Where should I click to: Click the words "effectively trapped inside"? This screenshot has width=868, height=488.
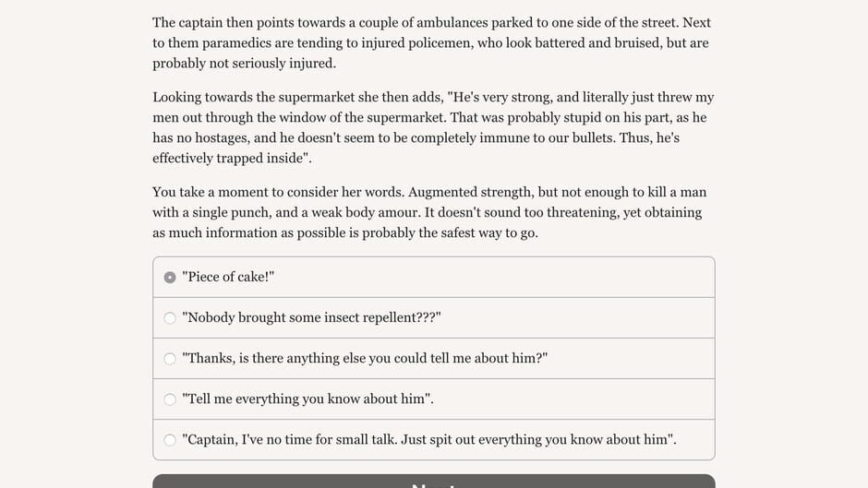pos(229,158)
